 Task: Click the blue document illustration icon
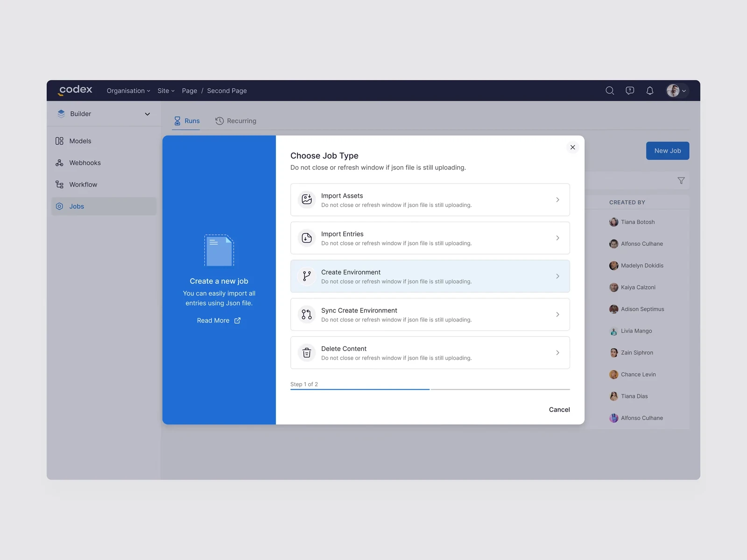tap(219, 251)
